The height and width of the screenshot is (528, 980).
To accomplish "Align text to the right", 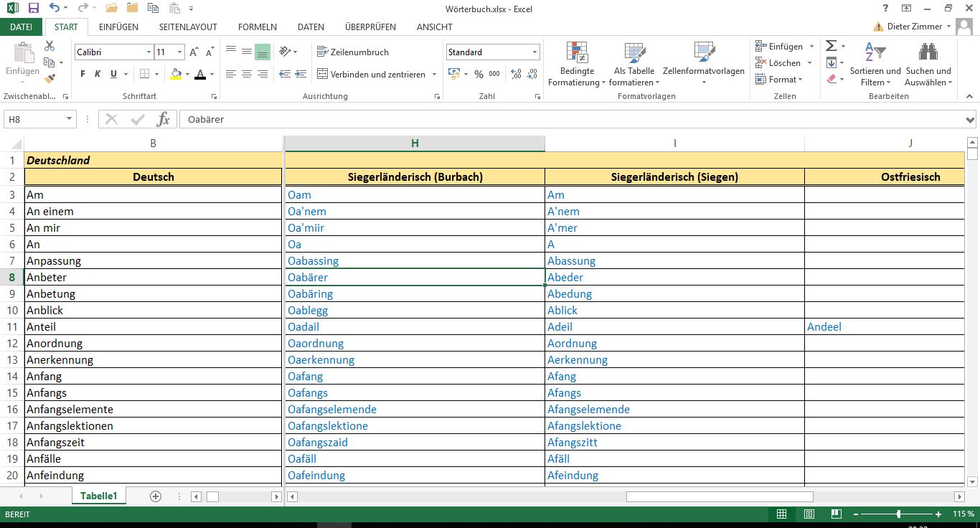I will point(262,74).
